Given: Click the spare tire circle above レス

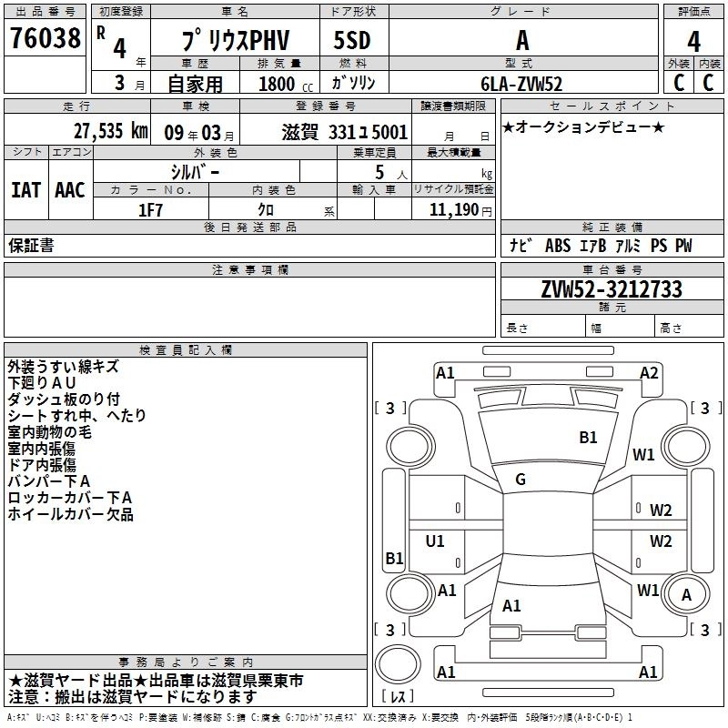Looking at the screenshot, I should coord(398,664).
